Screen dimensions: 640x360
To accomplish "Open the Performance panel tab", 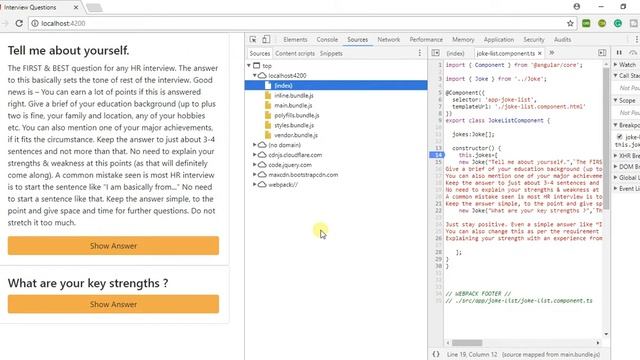I will 426,40.
